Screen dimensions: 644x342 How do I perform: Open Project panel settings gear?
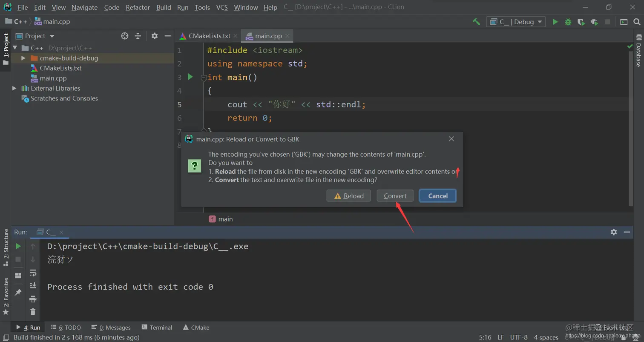pos(155,36)
